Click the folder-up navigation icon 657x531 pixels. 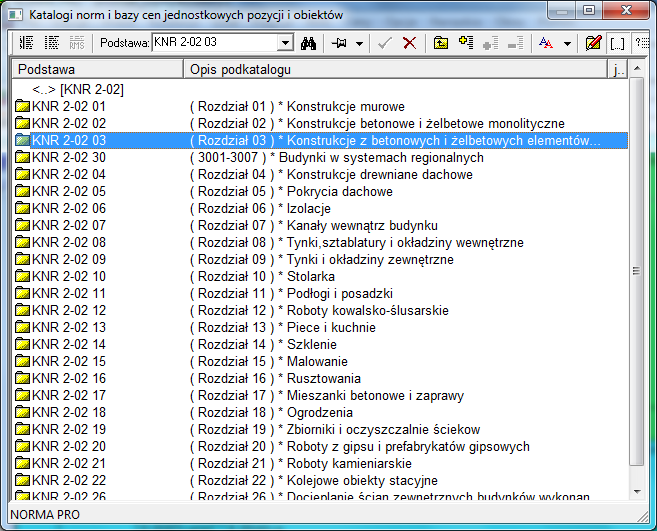441,43
